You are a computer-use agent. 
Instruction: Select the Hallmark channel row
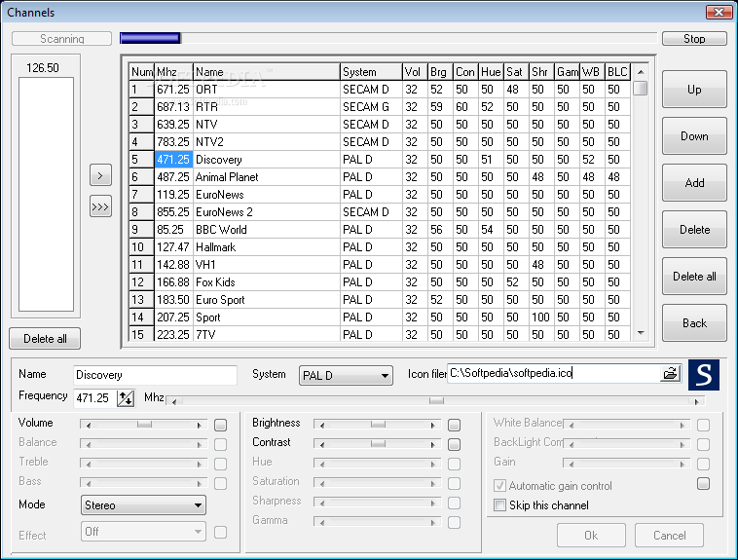(380, 247)
